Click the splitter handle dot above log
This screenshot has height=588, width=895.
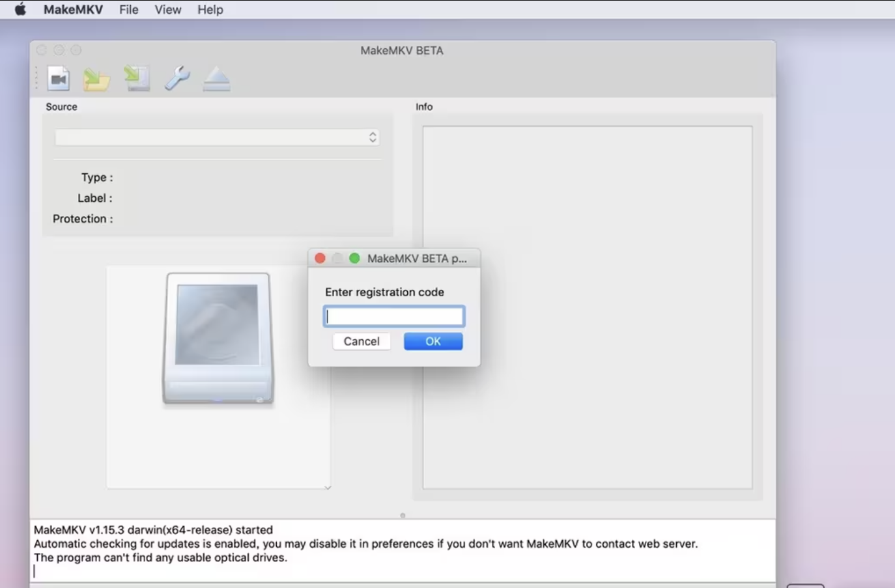point(403,515)
